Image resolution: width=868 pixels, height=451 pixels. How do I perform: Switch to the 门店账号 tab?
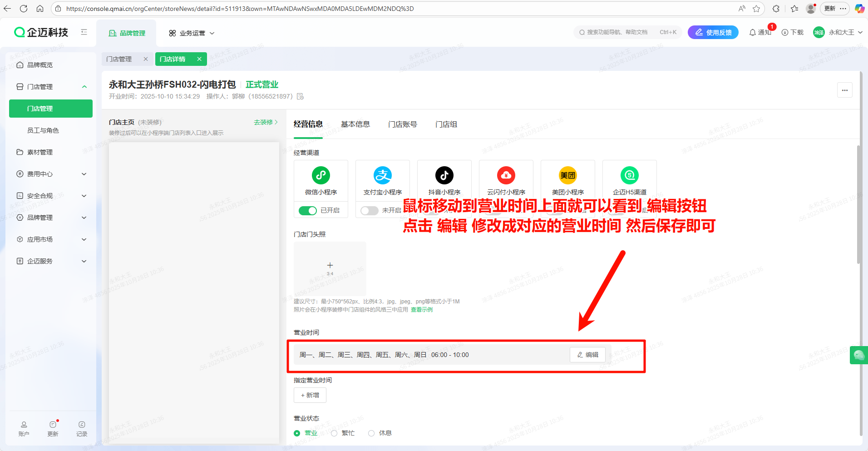(x=402, y=124)
